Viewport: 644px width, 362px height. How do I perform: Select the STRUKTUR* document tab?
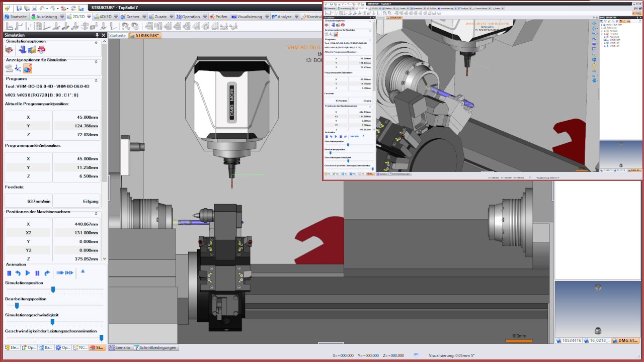click(145, 36)
